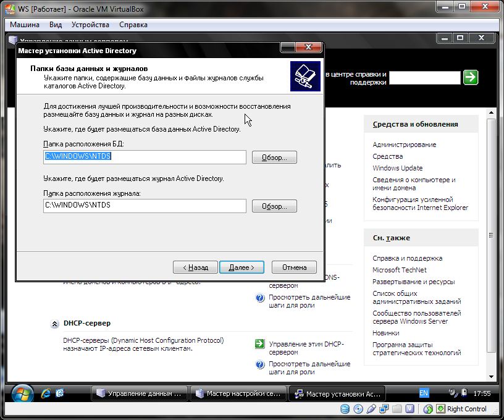Screen dimensions: 504x420
Task: Click the help center search box
Action: tap(424, 77)
